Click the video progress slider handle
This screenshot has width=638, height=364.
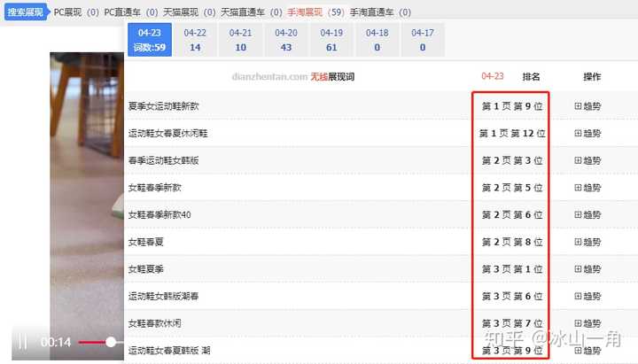[111, 342]
